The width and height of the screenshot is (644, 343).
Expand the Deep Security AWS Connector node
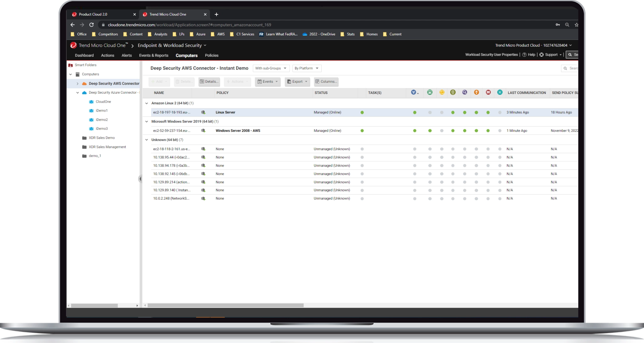pos(78,84)
